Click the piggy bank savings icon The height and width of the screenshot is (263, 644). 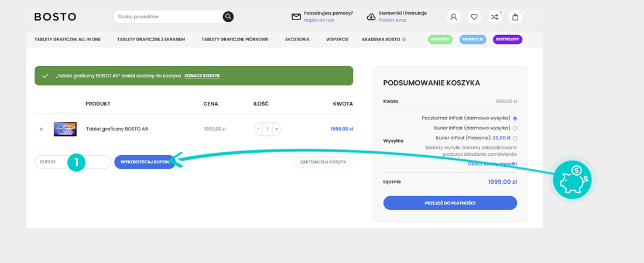(573, 179)
